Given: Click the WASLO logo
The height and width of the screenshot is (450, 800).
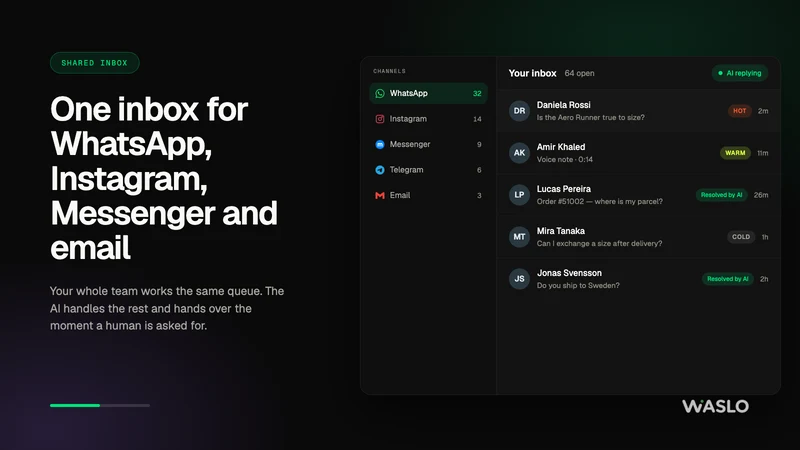Looking at the screenshot, I should 715,406.
